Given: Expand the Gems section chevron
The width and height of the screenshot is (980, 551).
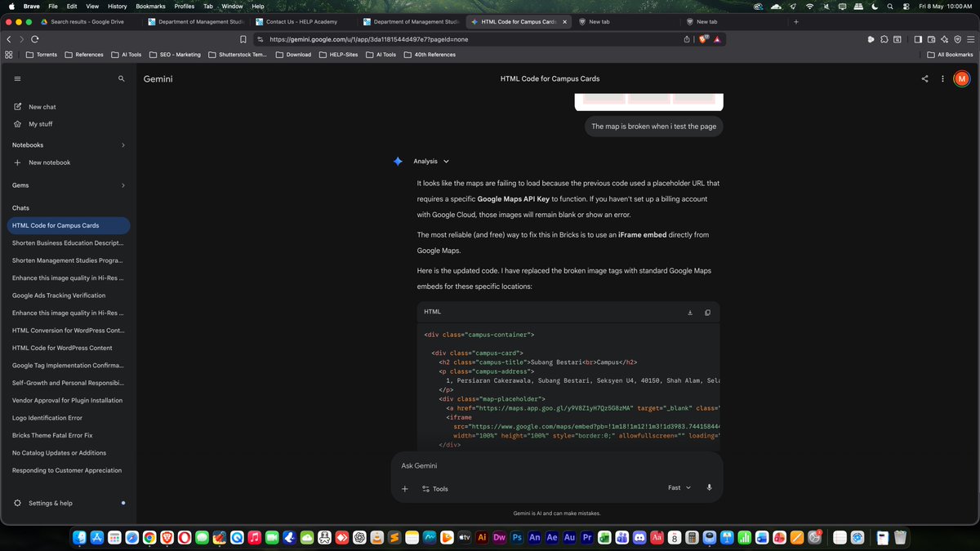Looking at the screenshot, I should [123, 185].
